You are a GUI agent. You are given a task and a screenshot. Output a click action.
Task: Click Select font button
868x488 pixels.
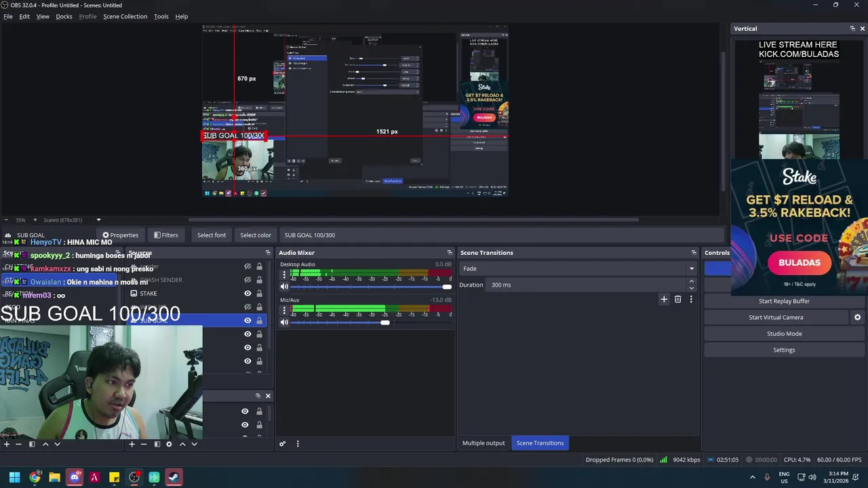coord(212,235)
